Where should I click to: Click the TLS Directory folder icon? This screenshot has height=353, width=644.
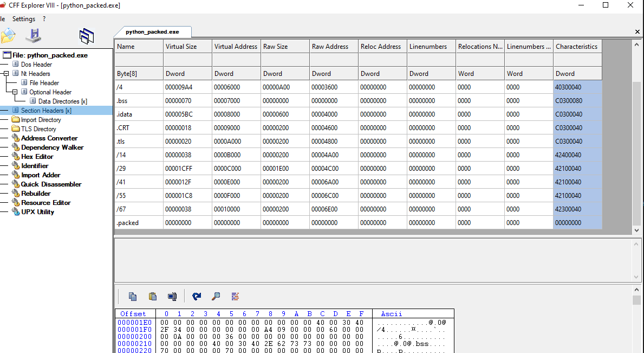16,129
